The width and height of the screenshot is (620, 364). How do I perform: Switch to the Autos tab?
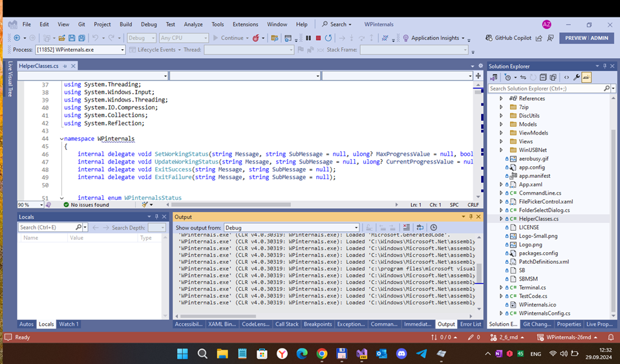pos(27,324)
